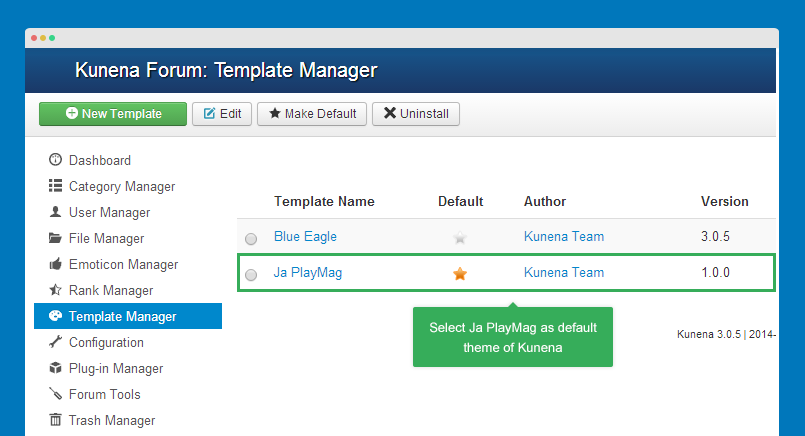Click the File Manager folder icon
This screenshot has width=805, height=436.
(x=55, y=238)
